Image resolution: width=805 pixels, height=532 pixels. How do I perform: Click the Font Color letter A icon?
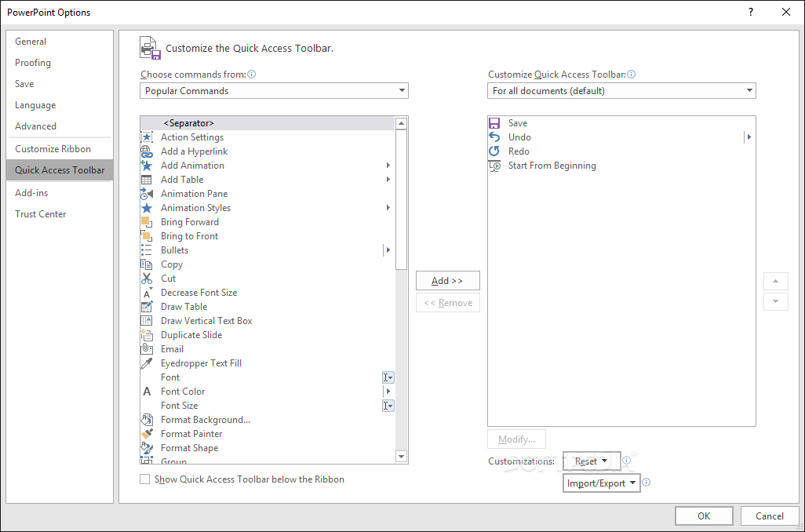(x=147, y=392)
